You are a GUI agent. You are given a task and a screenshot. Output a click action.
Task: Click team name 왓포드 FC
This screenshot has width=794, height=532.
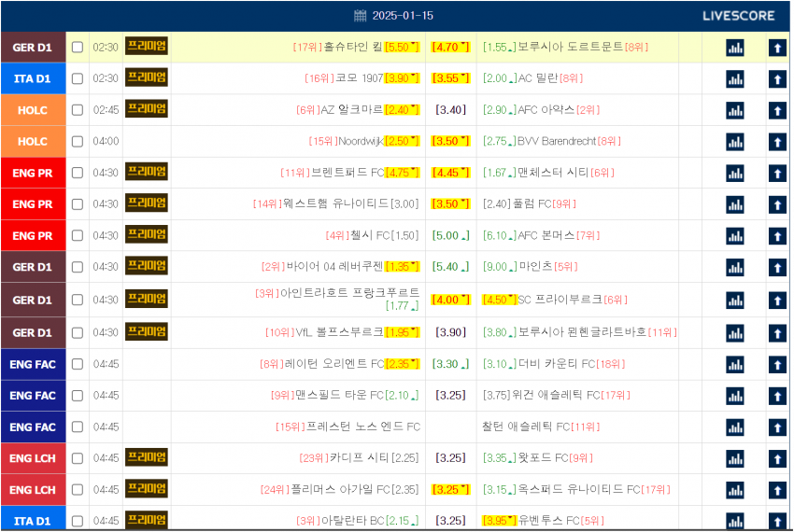click(544, 457)
